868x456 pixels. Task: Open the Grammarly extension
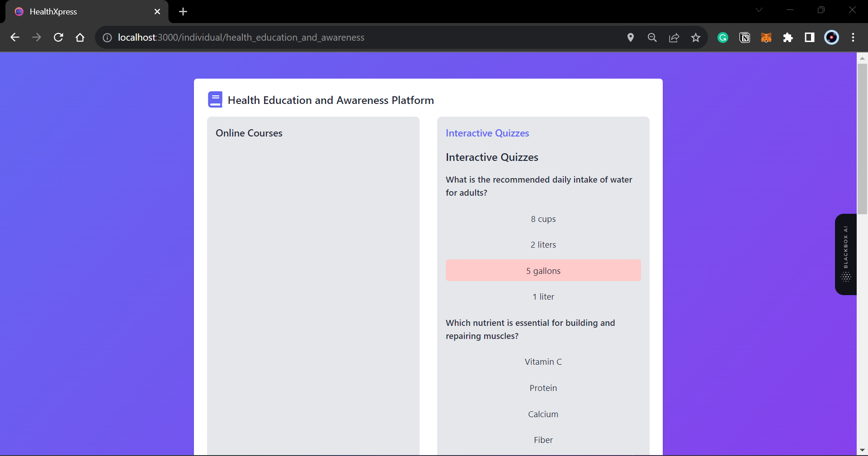click(x=723, y=38)
